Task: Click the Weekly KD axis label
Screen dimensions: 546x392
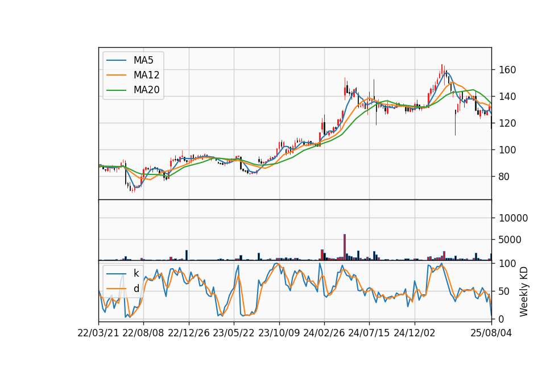Action: (523, 291)
